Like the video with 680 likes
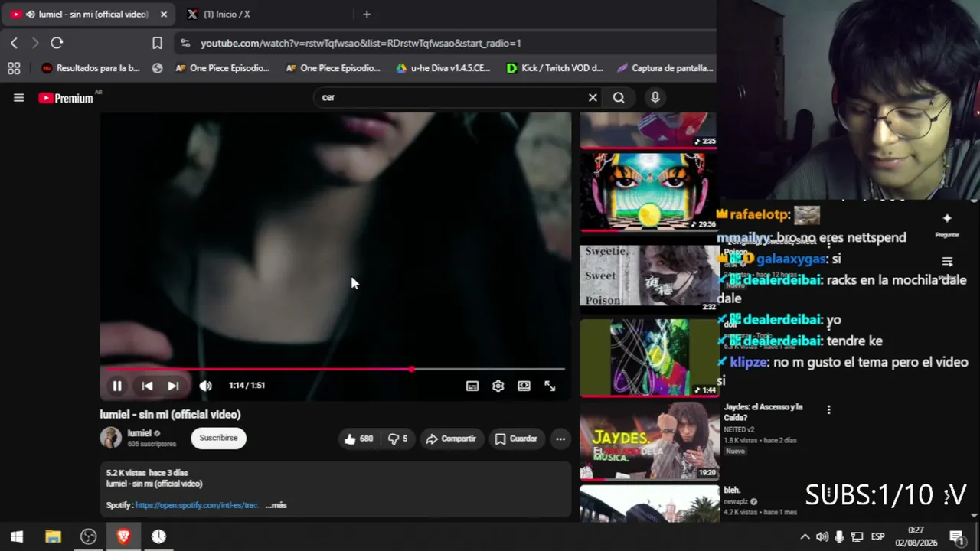Screen dimensions: 980x551 pyautogui.click(x=358, y=439)
